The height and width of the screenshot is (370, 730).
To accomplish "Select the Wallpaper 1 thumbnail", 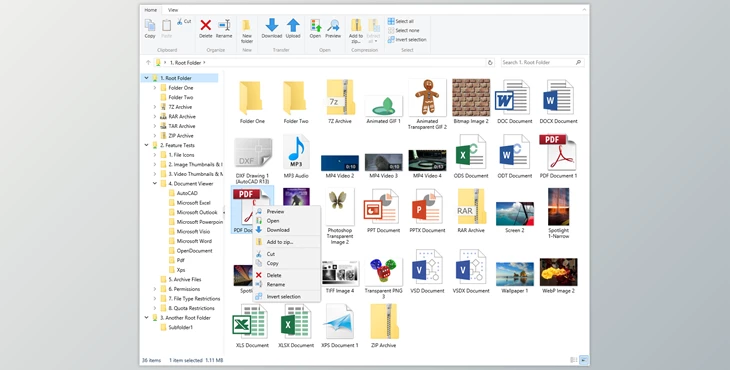I will 514,274.
